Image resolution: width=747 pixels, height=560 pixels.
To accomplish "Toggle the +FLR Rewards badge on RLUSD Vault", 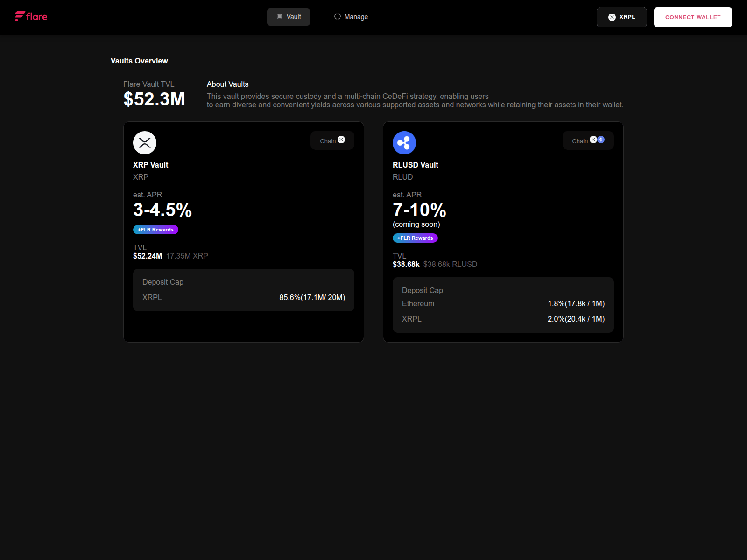I will (x=415, y=238).
